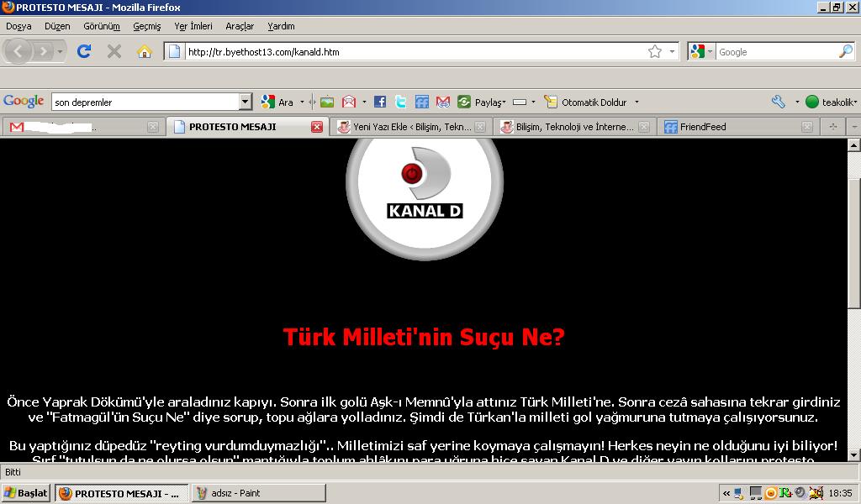The image size is (861, 504).
Task: Open the back/forward history dropdown arrow
Action: click(60, 51)
